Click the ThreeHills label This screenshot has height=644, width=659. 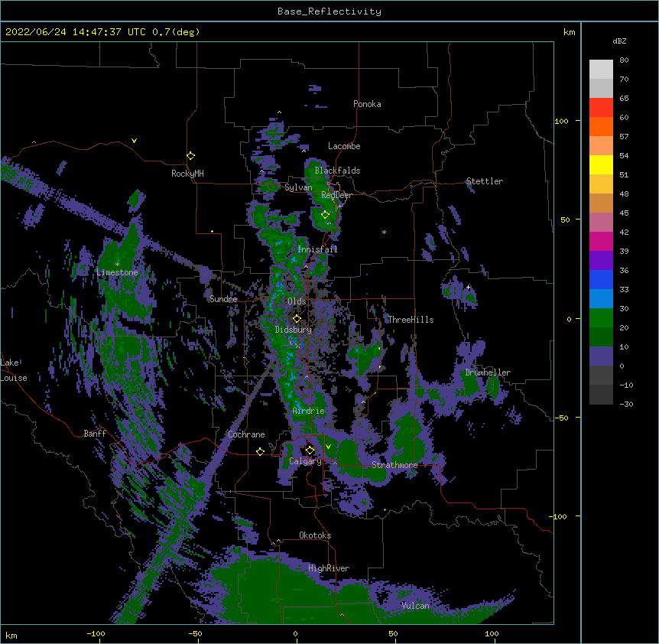(411, 320)
